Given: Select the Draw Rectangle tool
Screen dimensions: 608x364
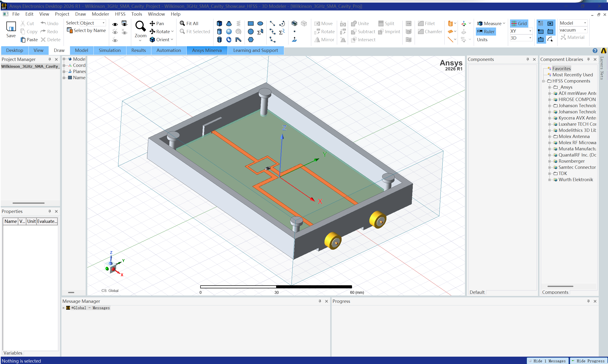Looking at the screenshot, I should [251, 23].
